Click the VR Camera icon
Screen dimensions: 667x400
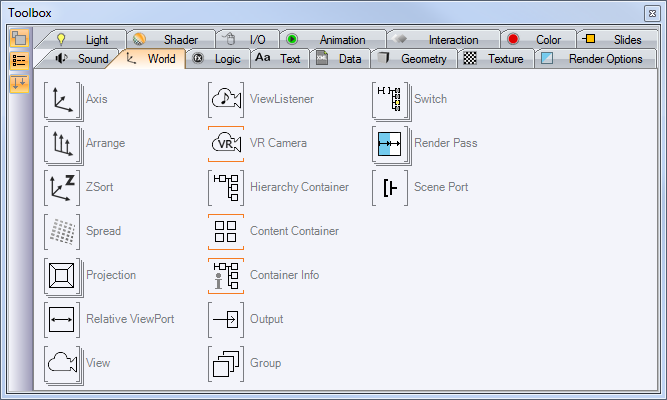click(226, 144)
